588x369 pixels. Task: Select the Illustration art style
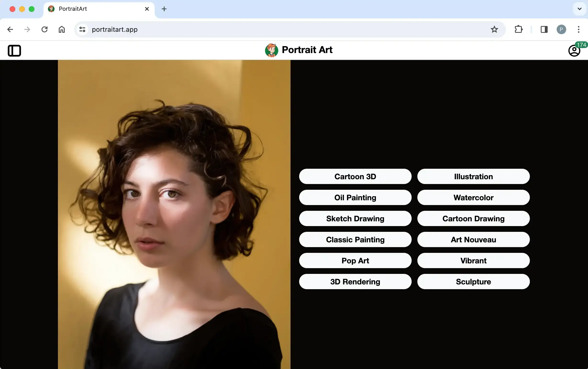click(473, 176)
